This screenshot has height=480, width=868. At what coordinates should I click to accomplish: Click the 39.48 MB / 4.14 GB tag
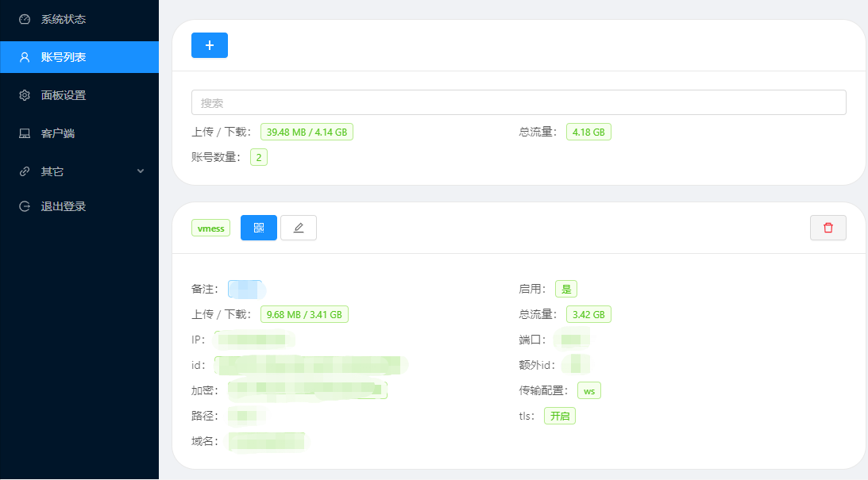pyautogui.click(x=307, y=132)
